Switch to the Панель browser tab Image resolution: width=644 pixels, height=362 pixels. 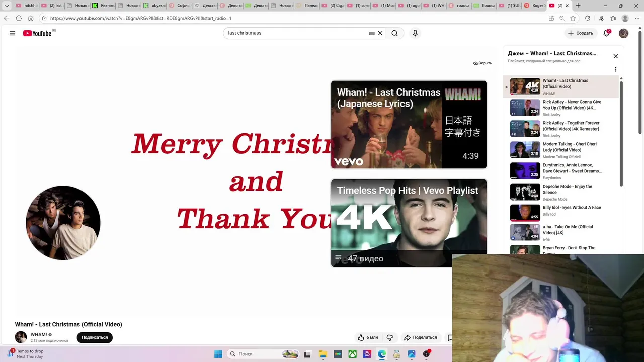307,6
